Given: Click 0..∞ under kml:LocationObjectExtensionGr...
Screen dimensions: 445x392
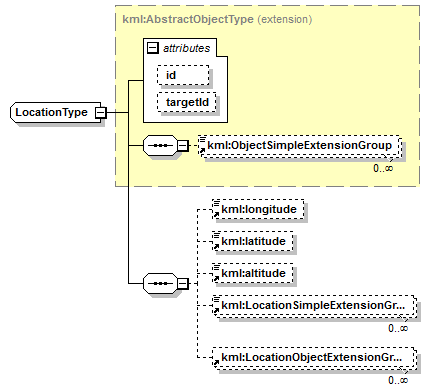Looking at the screenshot, I should pos(398,380).
